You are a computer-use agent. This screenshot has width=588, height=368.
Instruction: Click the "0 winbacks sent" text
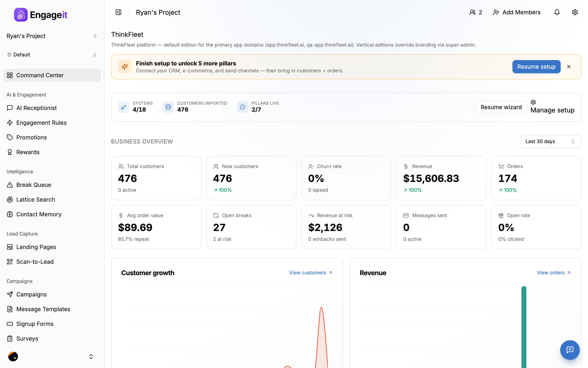(x=327, y=239)
